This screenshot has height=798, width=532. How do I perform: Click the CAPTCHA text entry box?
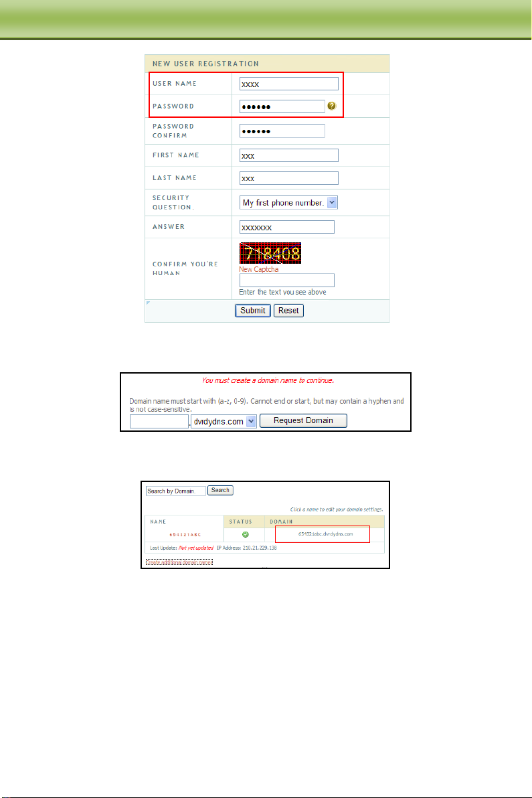pos(286,281)
